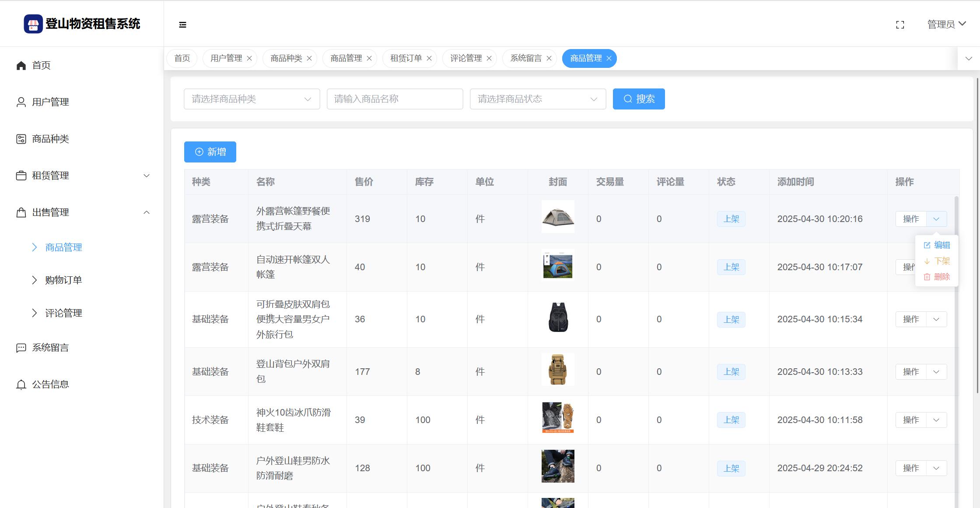Close the 评论管理 tab
This screenshot has height=508, width=980.
(x=489, y=58)
